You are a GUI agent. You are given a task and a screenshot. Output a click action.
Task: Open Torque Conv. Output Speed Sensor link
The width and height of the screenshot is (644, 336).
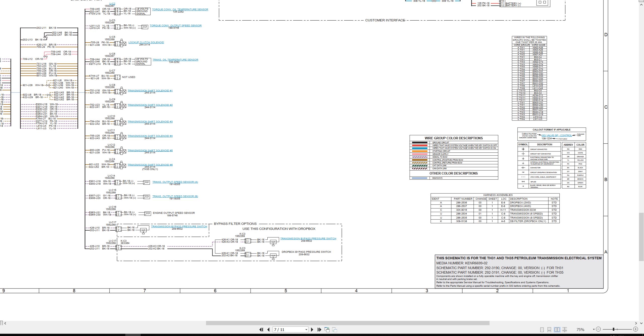[176, 26]
